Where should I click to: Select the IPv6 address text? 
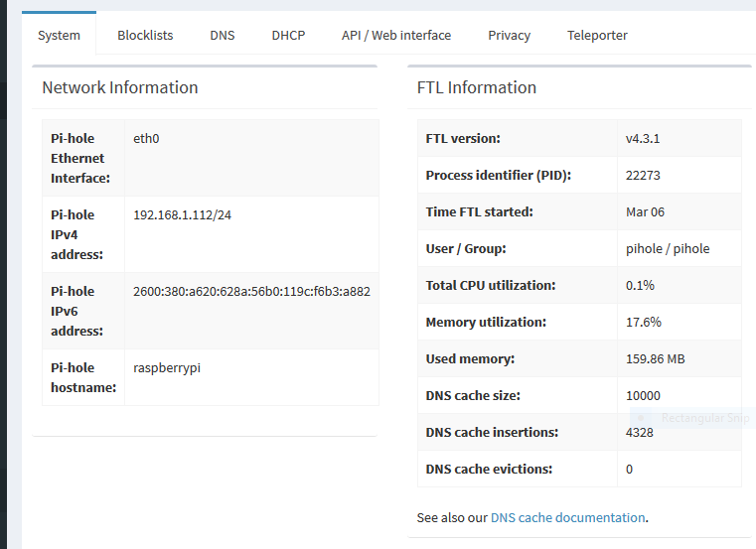pyautogui.click(x=251, y=292)
